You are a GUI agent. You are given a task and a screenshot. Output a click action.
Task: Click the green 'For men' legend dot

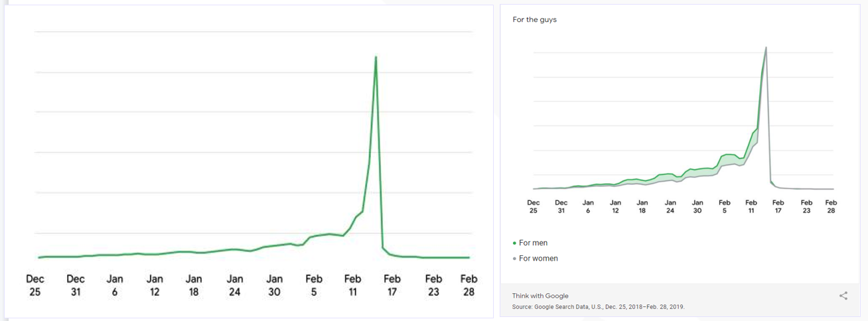click(514, 243)
